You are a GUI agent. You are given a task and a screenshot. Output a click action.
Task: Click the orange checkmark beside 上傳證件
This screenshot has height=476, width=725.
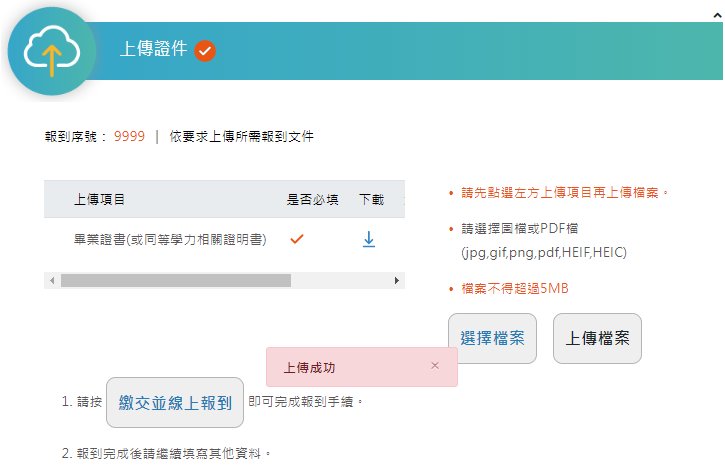click(x=206, y=50)
